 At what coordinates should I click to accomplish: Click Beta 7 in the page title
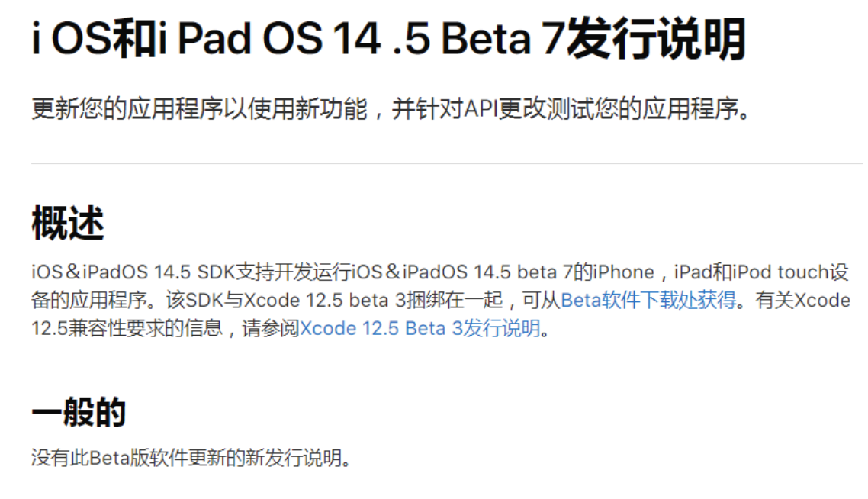pyautogui.click(x=503, y=38)
